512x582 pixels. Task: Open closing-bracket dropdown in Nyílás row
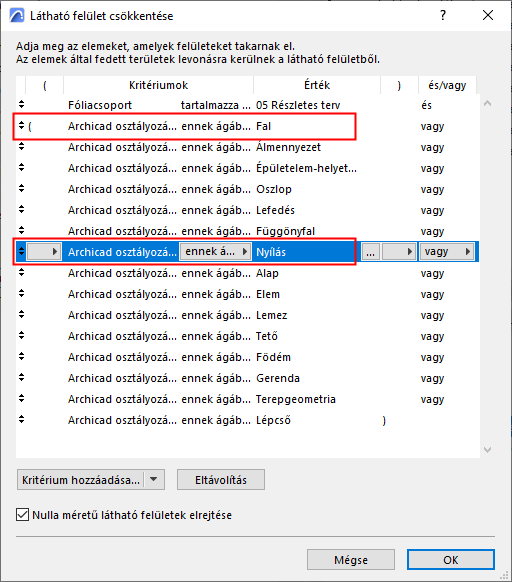[x=399, y=252]
